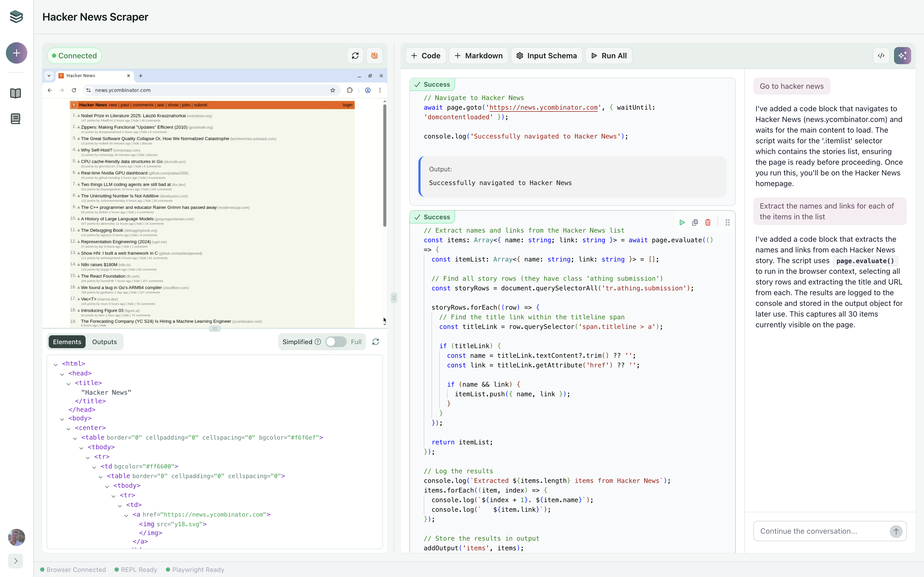Switch to the Outputs tab
Viewport: 924px width, 577px height.
pyautogui.click(x=104, y=342)
